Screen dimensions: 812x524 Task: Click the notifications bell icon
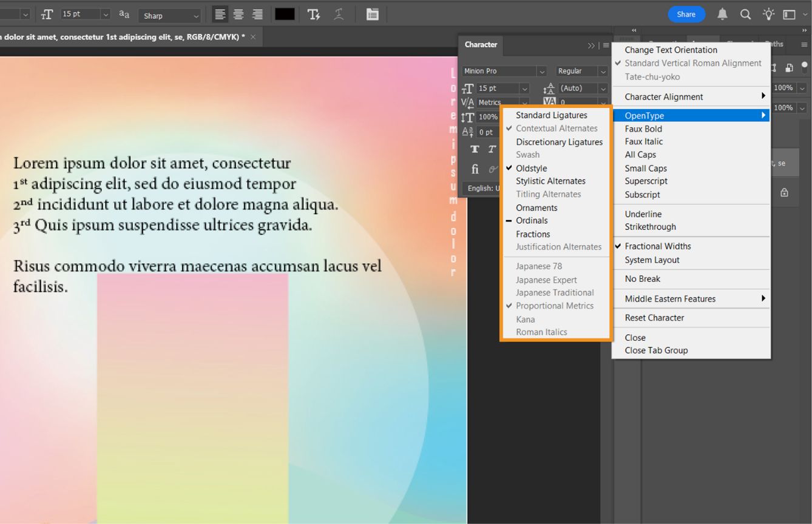722,14
